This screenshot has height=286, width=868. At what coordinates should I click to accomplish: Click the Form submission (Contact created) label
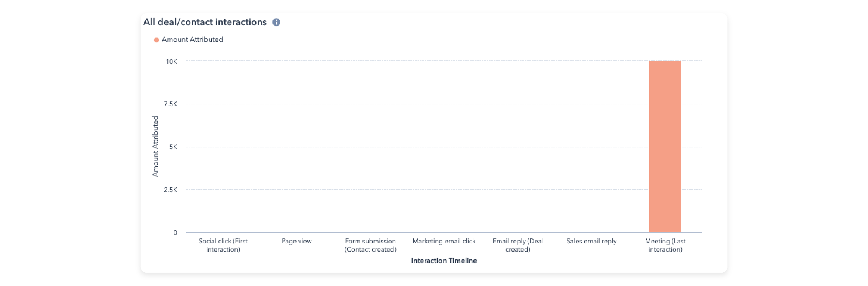click(x=370, y=245)
